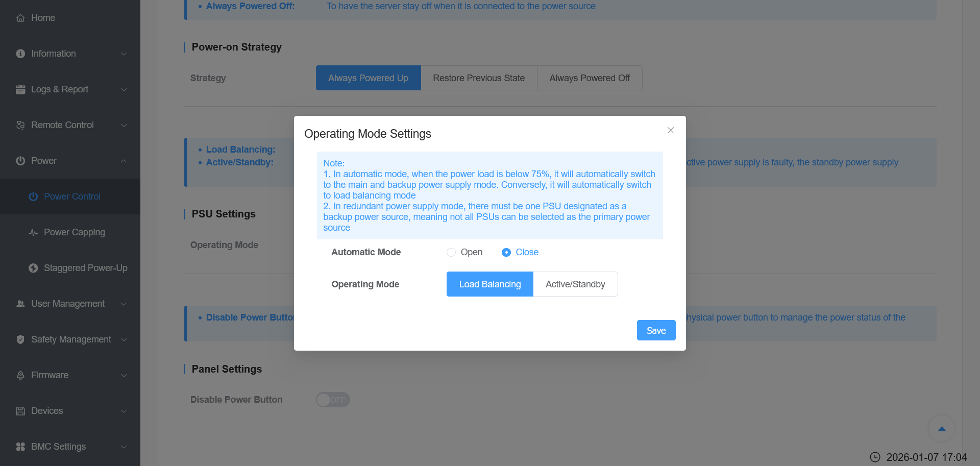Click the Home house icon in sidebar
Screen dimensions: 980x466
20,18
